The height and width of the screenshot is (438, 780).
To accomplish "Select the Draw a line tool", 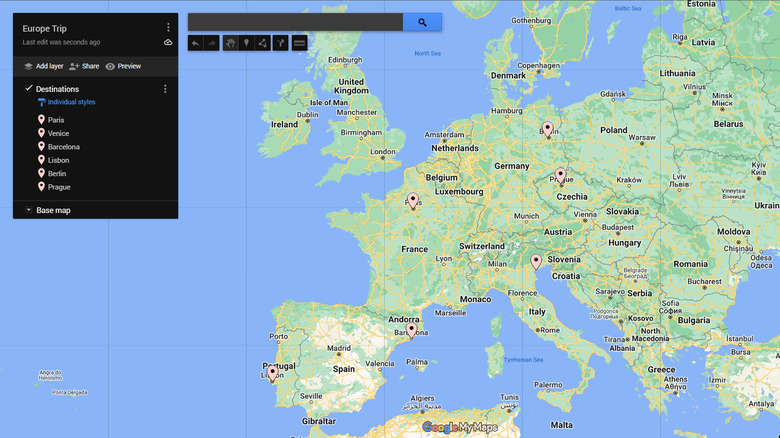I will [262, 43].
